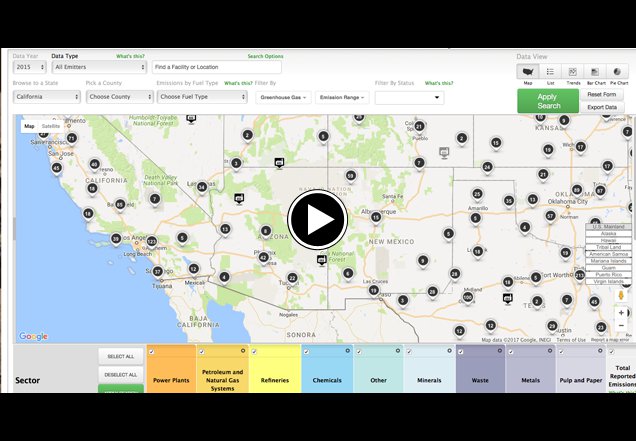Switch to the Map data view icon

pyautogui.click(x=528, y=72)
